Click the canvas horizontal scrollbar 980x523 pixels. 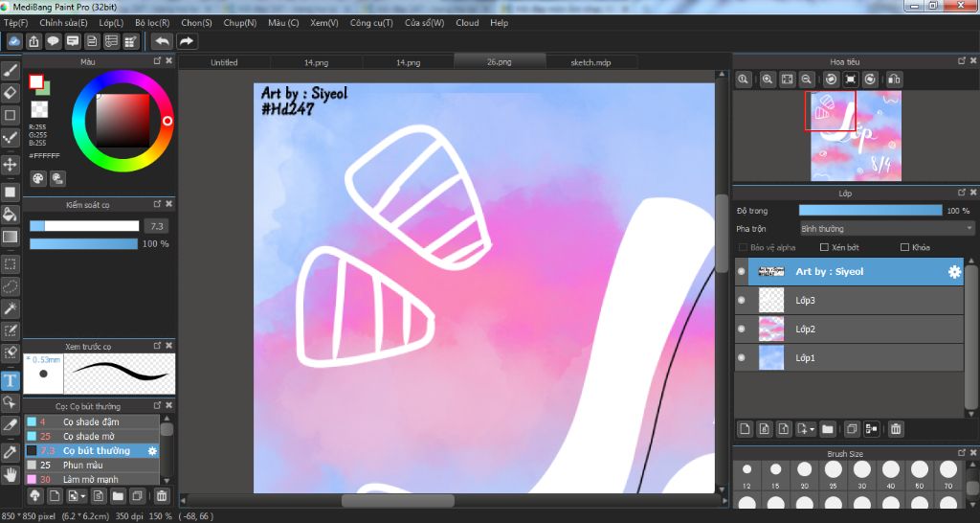click(x=397, y=500)
